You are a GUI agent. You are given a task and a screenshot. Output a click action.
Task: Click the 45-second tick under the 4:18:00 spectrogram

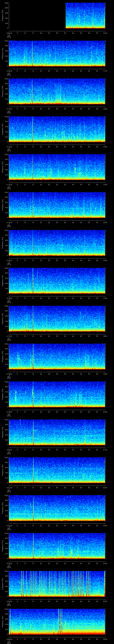click(81, 374)
